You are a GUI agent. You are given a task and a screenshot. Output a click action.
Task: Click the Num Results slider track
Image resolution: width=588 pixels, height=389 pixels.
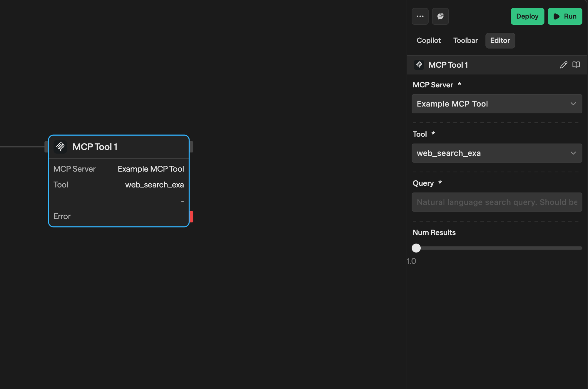[x=497, y=248]
